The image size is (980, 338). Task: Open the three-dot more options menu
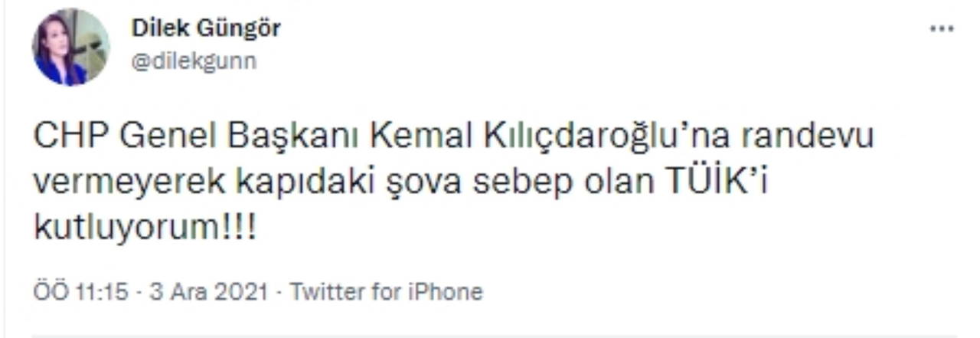coord(942,28)
